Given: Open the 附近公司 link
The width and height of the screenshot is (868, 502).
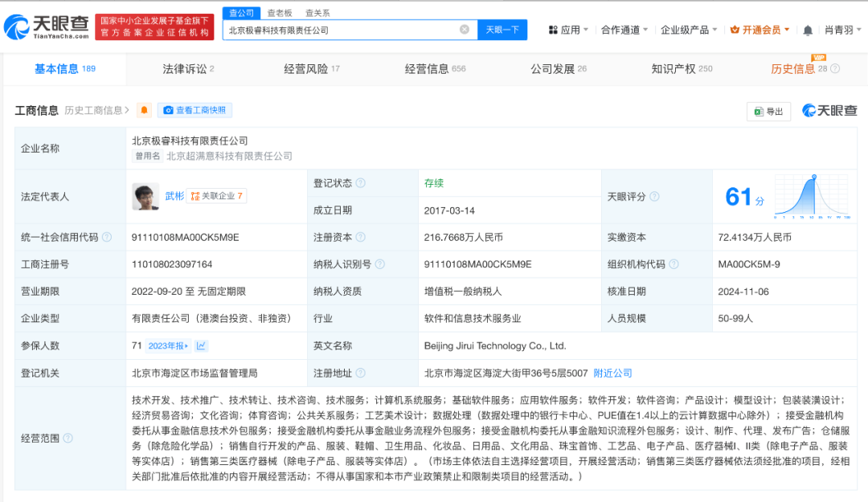Looking at the screenshot, I should pyautogui.click(x=612, y=373).
